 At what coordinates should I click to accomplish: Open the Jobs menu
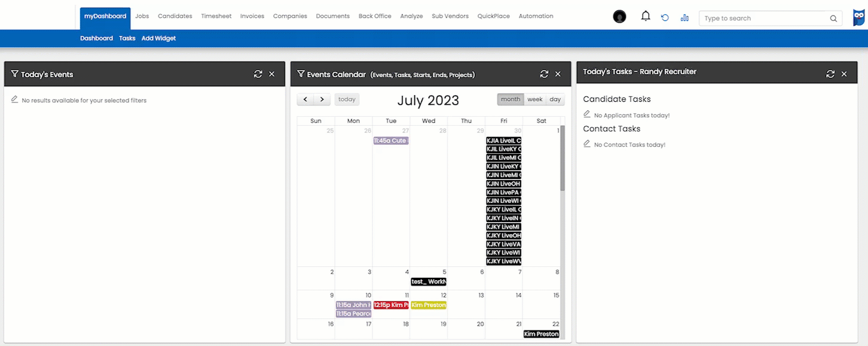click(142, 16)
